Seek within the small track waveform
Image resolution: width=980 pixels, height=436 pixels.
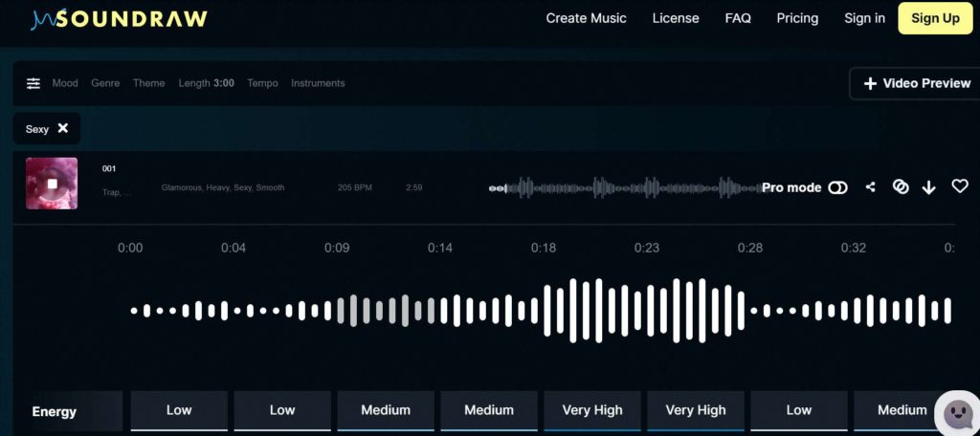625,187
